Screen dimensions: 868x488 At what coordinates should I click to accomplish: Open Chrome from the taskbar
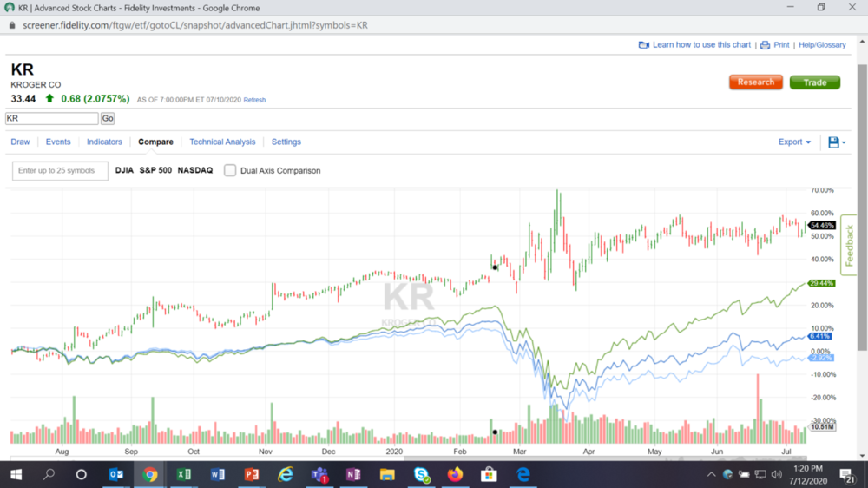tap(150, 475)
